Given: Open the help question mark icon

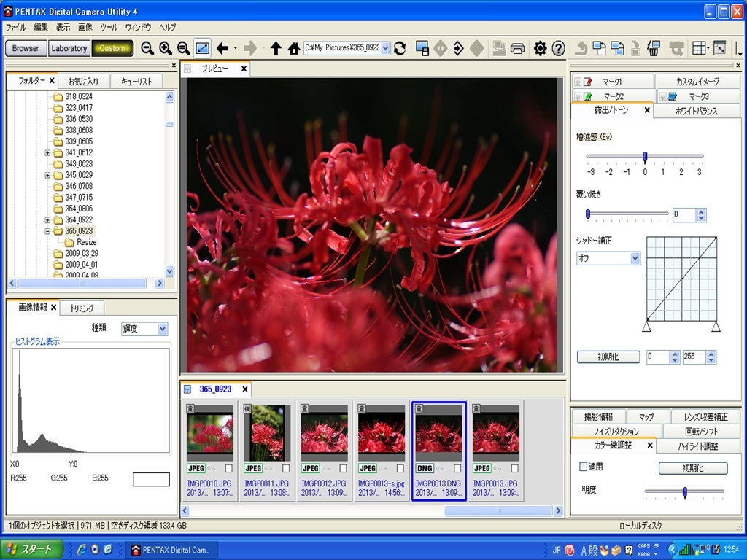Looking at the screenshot, I should pos(558,48).
